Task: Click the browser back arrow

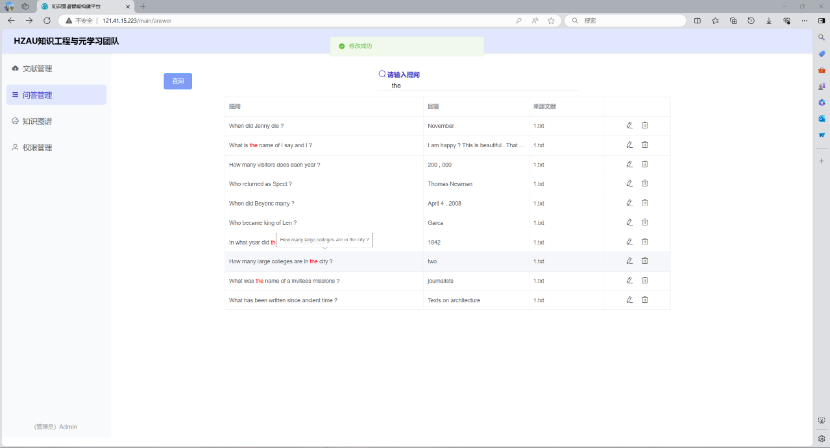Action: (11, 20)
